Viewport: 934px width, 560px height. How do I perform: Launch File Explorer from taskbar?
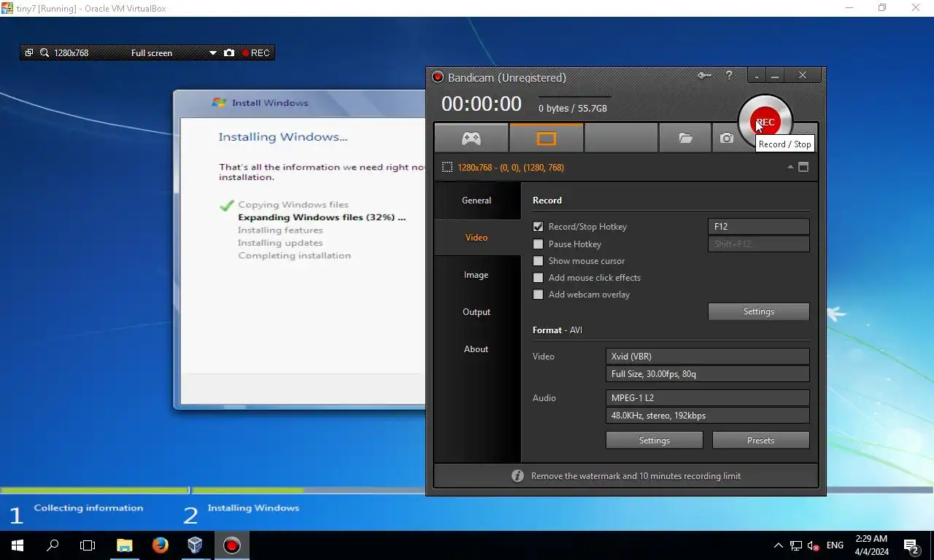tap(125, 545)
